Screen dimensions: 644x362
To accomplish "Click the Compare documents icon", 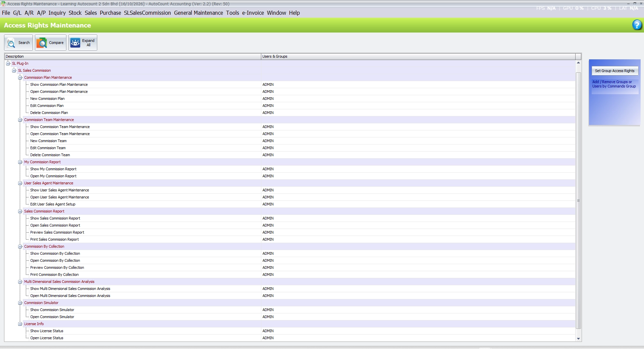I will (42, 43).
